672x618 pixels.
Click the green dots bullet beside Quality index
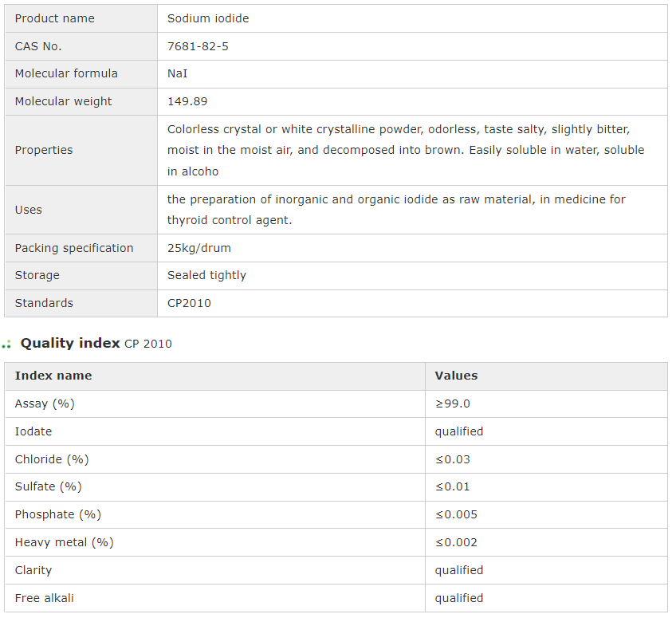coord(6,344)
